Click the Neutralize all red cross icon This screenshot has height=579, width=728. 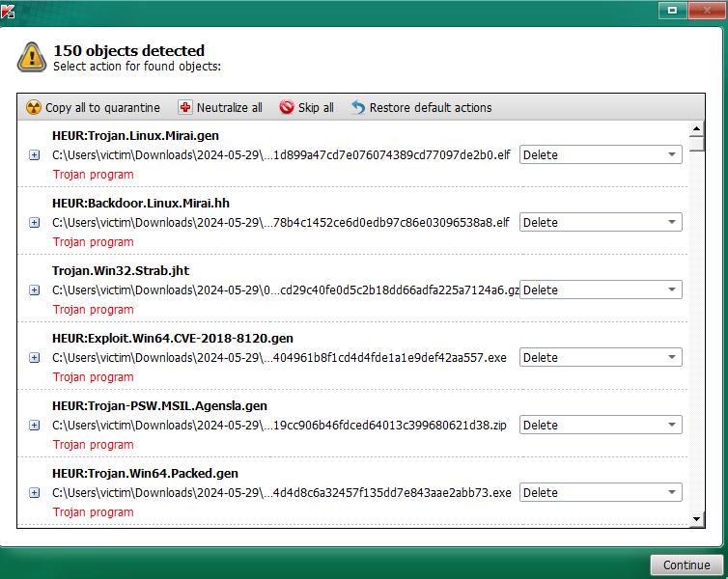(x=184, y=107)
